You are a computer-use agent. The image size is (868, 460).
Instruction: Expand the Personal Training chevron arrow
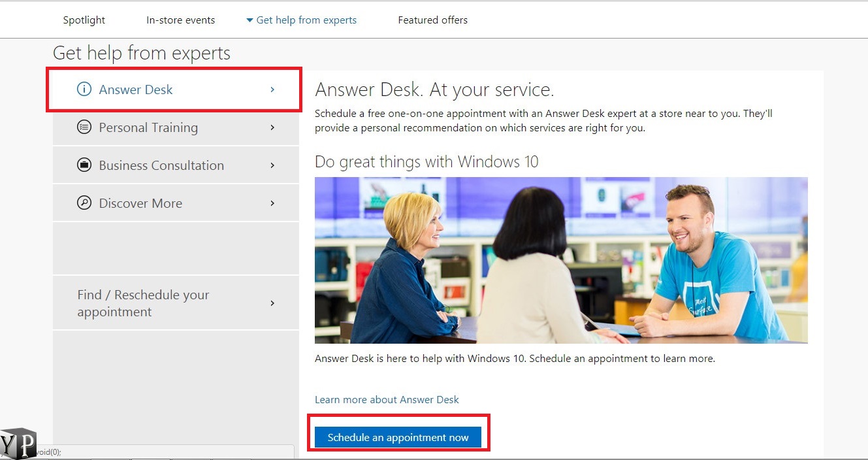pyautogui.click(x=272, y=127)
